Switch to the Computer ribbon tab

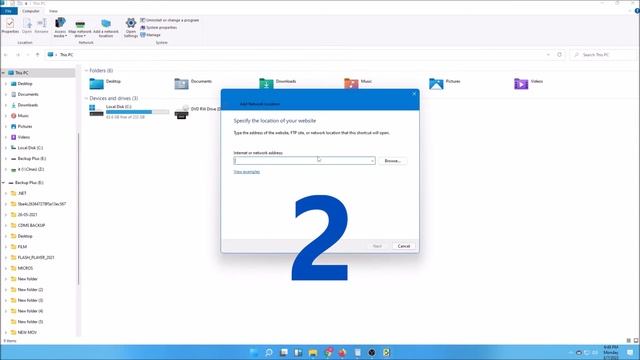[x=31, y=11]
